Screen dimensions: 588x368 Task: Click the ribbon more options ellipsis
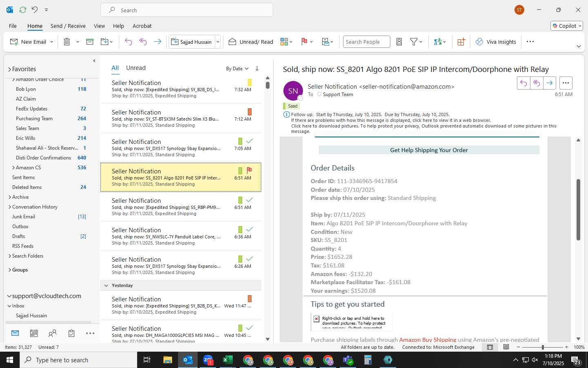530,42
